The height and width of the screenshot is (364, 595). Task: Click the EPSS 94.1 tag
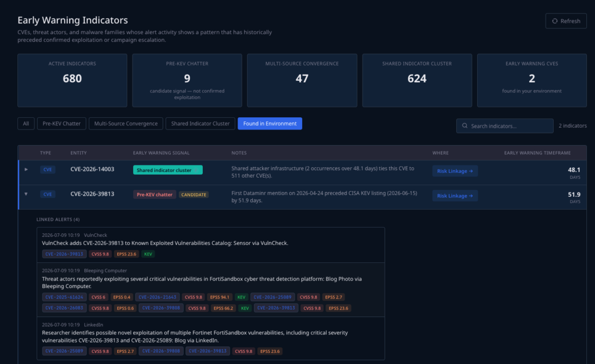220,297
